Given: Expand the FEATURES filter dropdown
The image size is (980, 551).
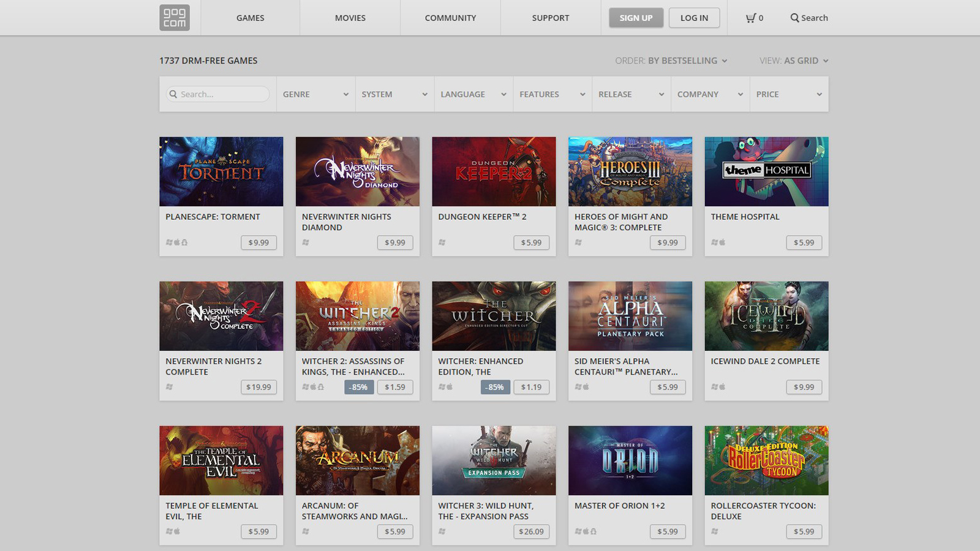Looking at the screenshot, I should 552,94.
